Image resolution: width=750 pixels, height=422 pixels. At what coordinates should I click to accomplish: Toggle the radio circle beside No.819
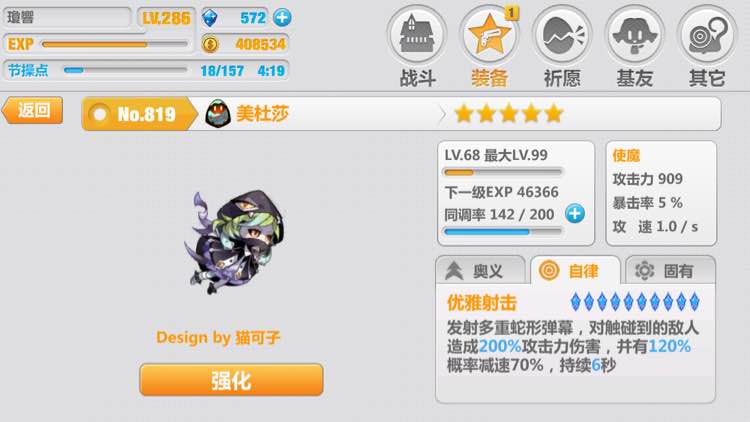point(99,114)
